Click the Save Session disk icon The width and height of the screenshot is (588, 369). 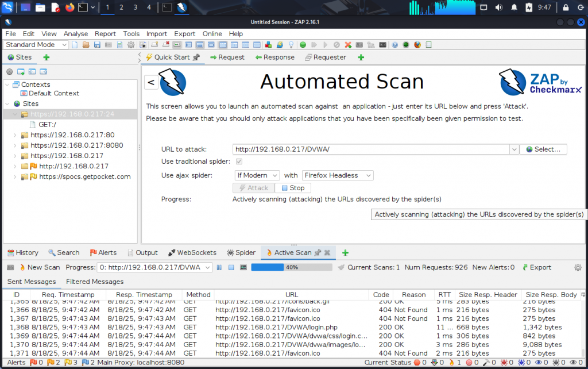click(97, 45)
